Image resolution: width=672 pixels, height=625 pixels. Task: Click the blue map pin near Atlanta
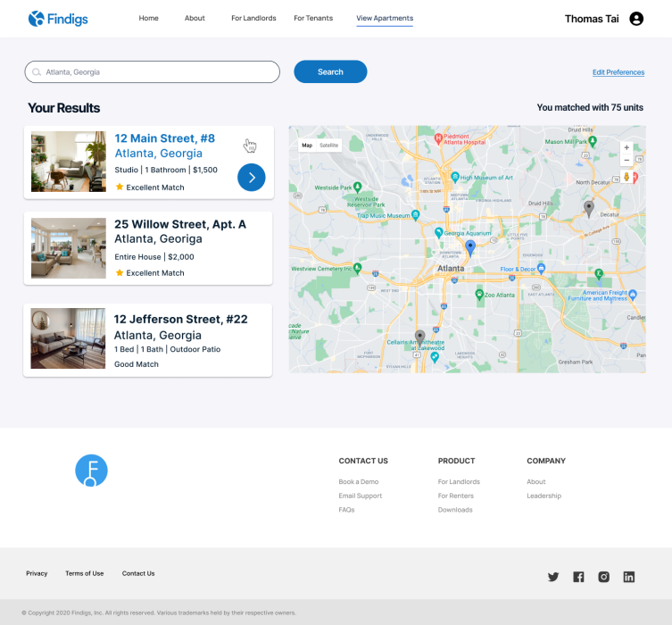pyautogui.click(x=470, y=247)
